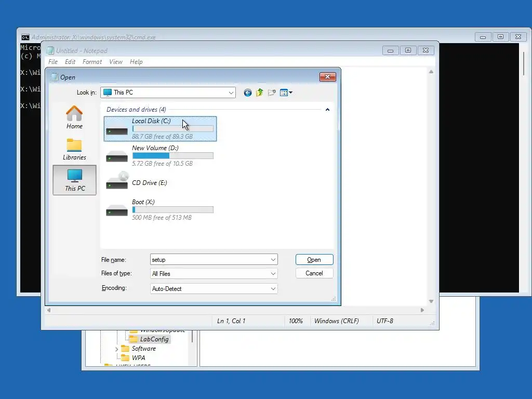Click the "100%" zoom status entry

296,321
